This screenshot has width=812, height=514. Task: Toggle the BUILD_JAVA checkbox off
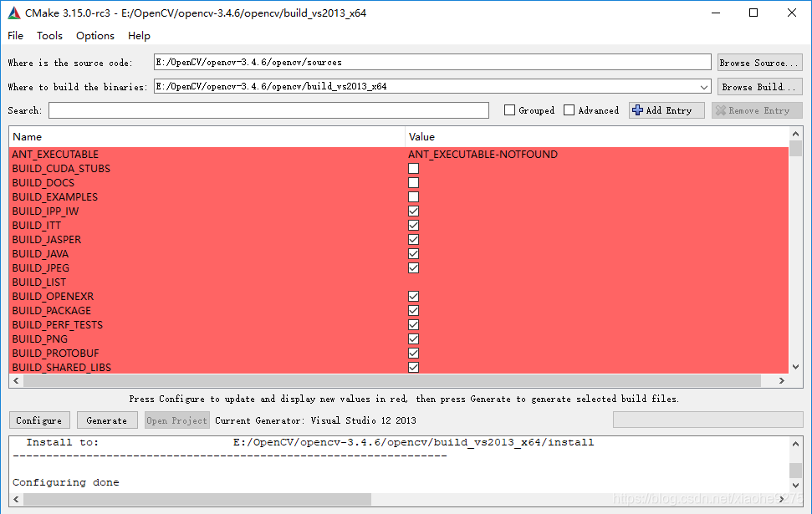413,254
